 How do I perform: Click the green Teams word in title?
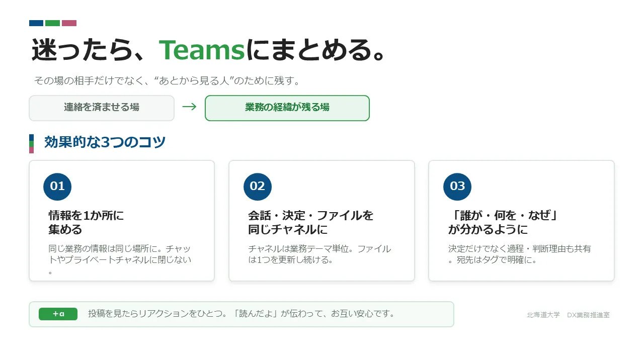(202, 50)
